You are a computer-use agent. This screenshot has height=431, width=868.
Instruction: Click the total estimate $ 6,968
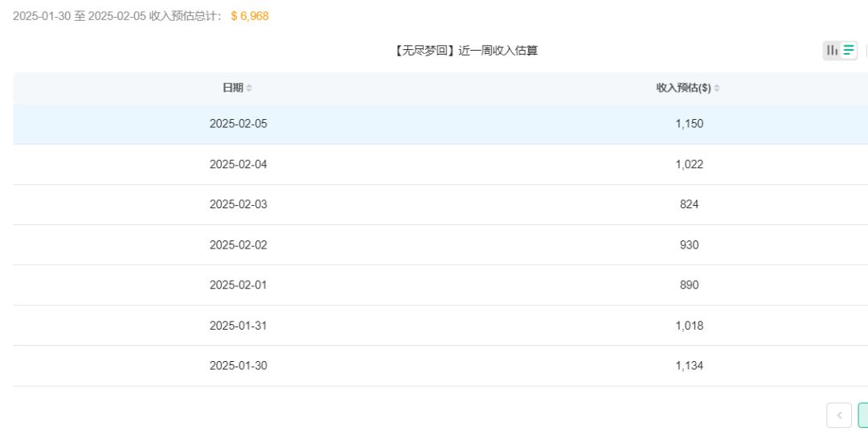pyautogui.click(x=250, y=16)
